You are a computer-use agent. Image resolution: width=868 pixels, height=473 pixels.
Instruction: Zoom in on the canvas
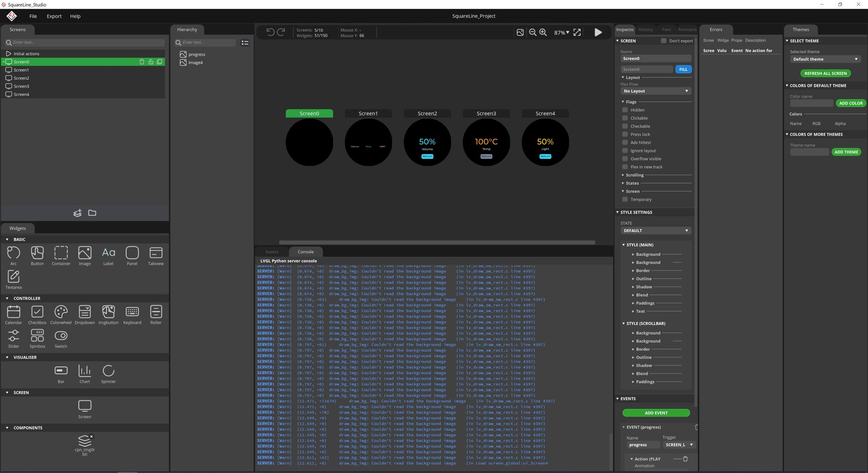click(x=543, y=33)
